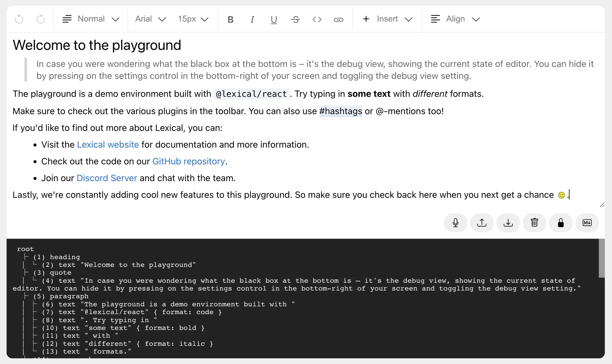Toggle italic formatting
The width and height of the screenshot is (612, 364).
(x=252, y=19)
